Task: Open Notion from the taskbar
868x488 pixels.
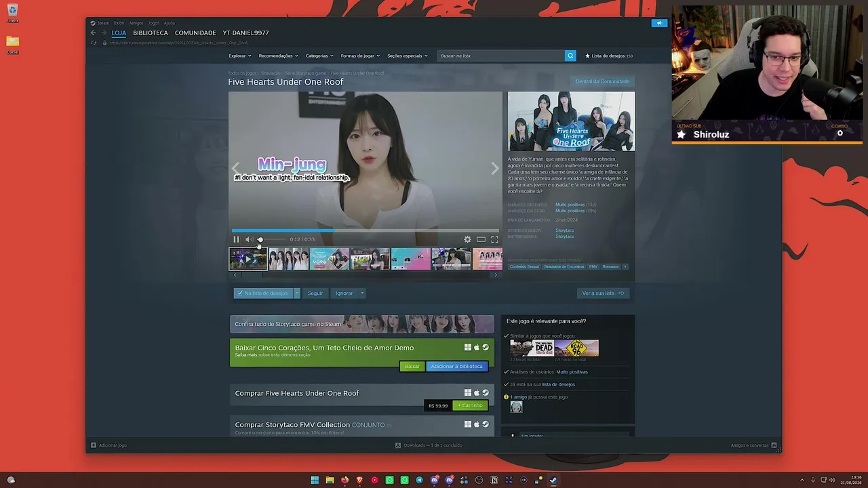Action: click(494, 480)
